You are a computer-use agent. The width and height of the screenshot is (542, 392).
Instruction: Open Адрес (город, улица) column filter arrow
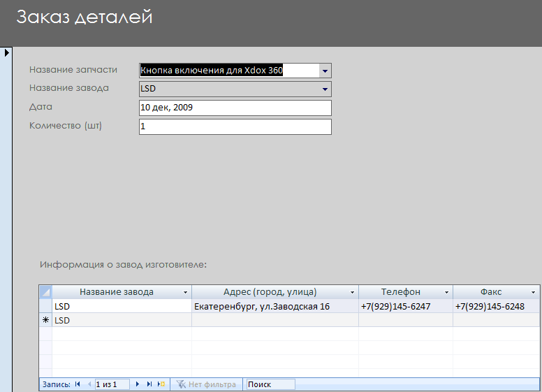352,293
